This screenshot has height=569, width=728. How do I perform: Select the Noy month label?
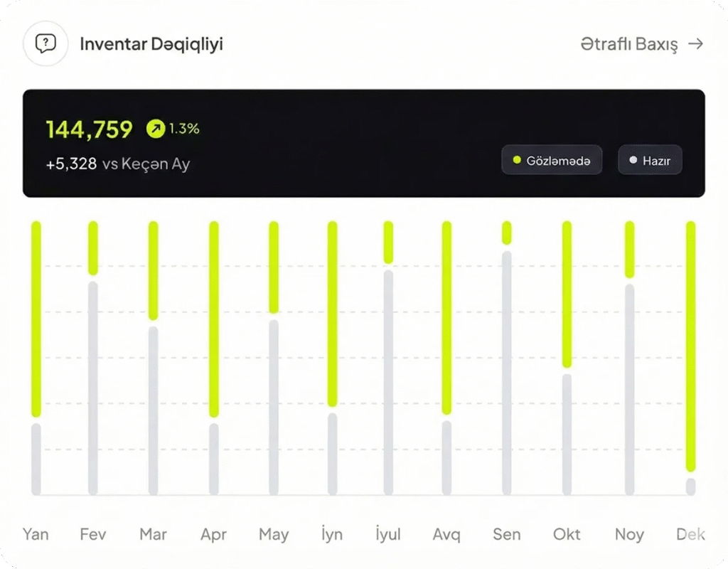pos(629,534)
